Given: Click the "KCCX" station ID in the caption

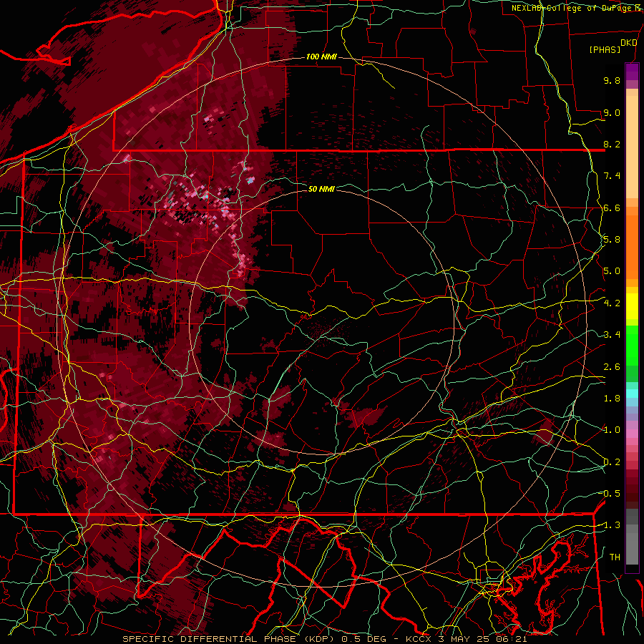Looking at the screenshot, I should coord(419,639).
